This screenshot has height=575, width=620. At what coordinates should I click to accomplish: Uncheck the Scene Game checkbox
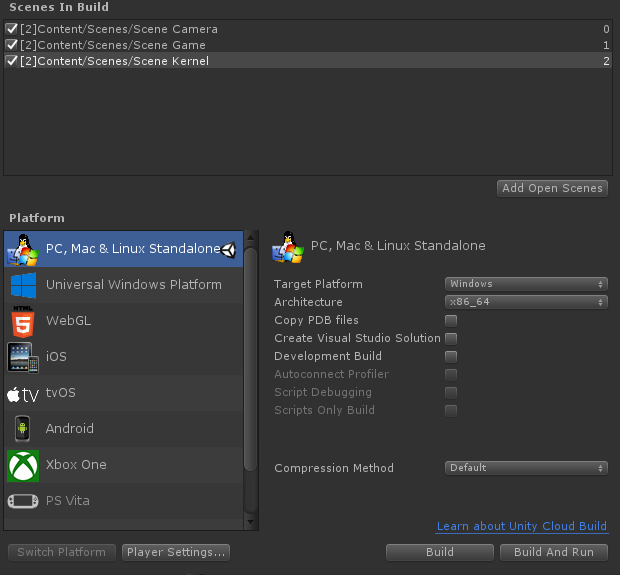tap(12, 45)
